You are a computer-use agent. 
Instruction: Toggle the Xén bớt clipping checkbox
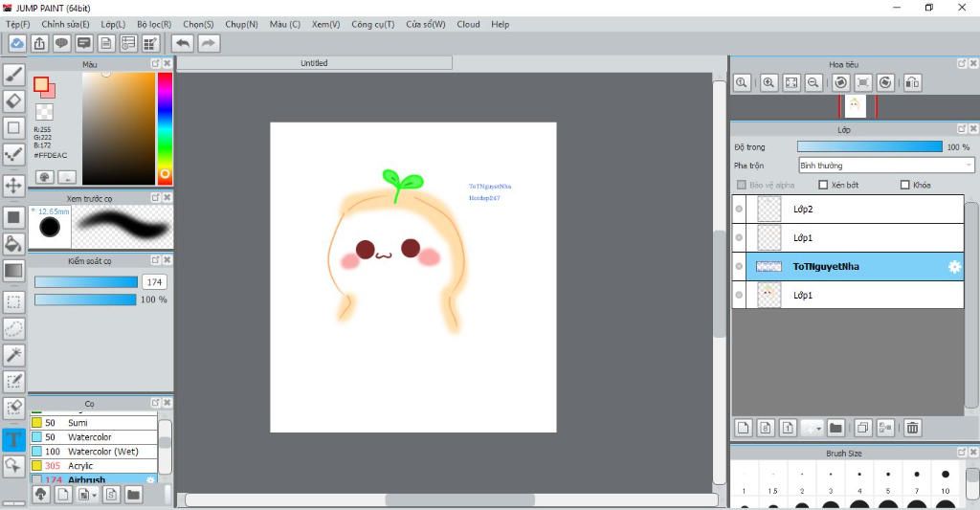(823, 185)
